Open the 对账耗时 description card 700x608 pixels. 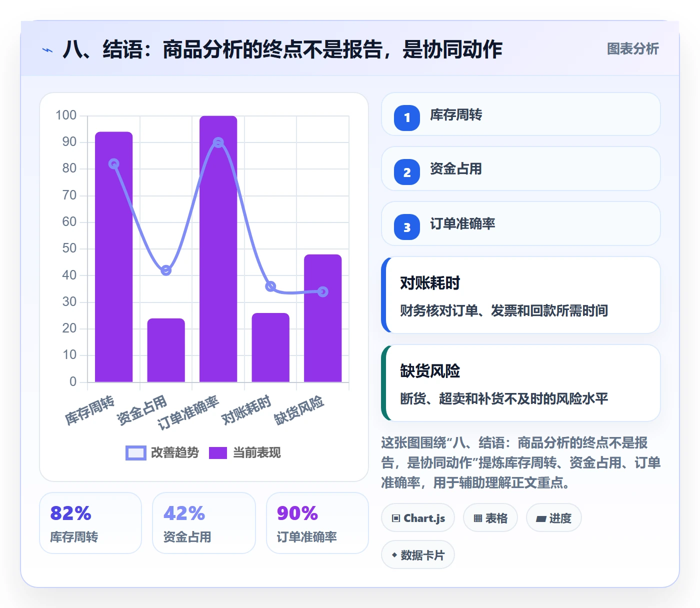(x=520, y=295)
